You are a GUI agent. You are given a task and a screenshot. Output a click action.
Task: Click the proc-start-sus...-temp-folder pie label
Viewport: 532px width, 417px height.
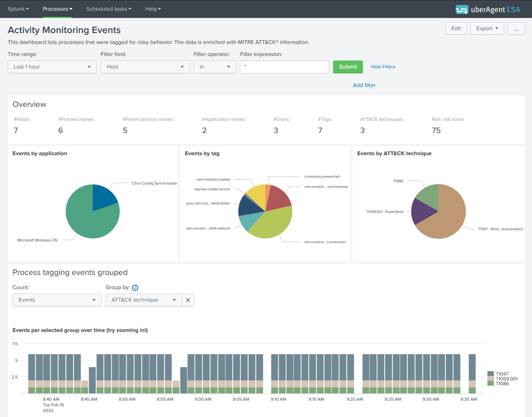click(x=208, y=203)
